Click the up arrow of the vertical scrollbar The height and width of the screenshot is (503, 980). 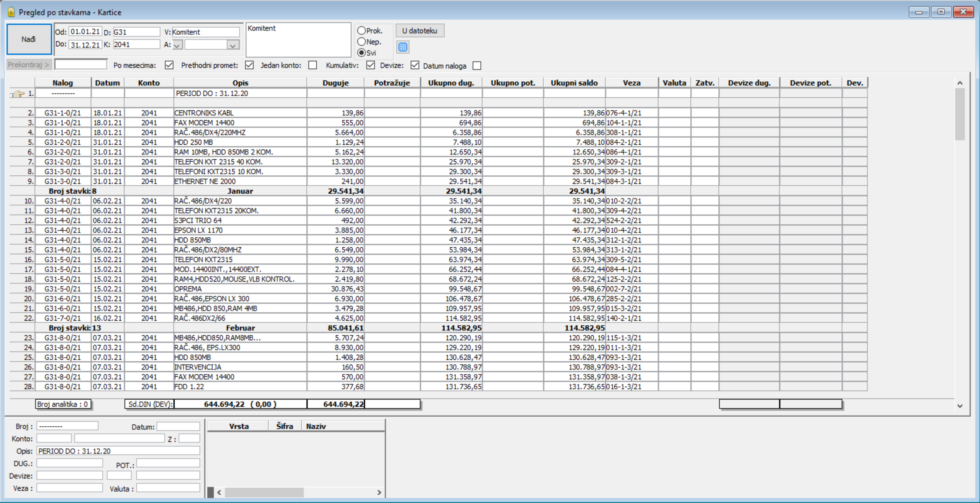(x=960, y=83)
